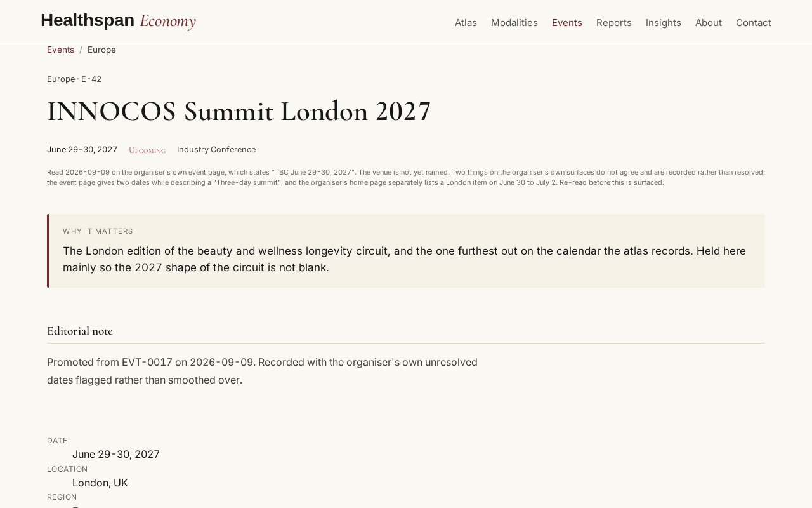Click the Europe breadcrumb item
Image resolution: width=812 pixels, height=508 pixels.
pyautogui.click(x=101, y=50)
